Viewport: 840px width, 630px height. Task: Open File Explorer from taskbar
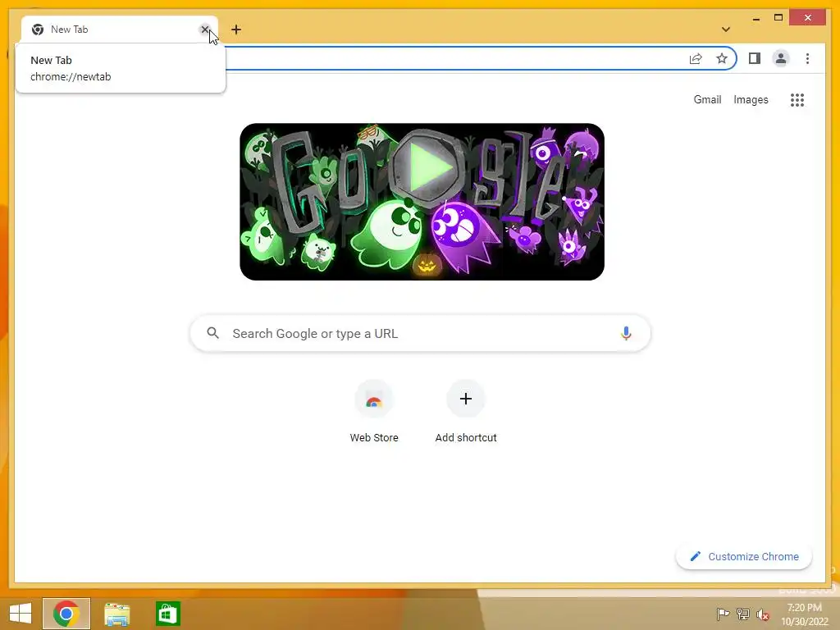click(x=116, y=614)
